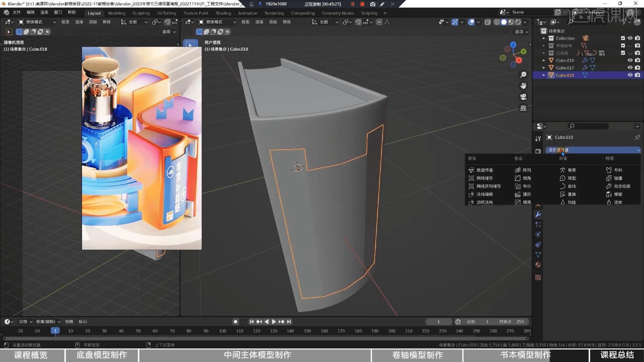Open the 抠像(插帧) keying dropdown
The width and height of the screenshot is (644, 362).
48,321
